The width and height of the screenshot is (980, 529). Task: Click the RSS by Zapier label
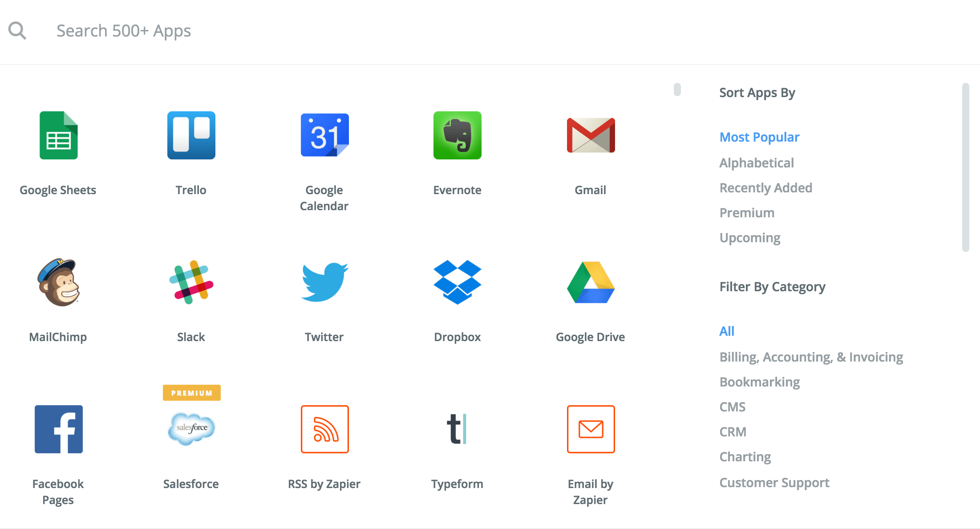(x=324, y=484)
